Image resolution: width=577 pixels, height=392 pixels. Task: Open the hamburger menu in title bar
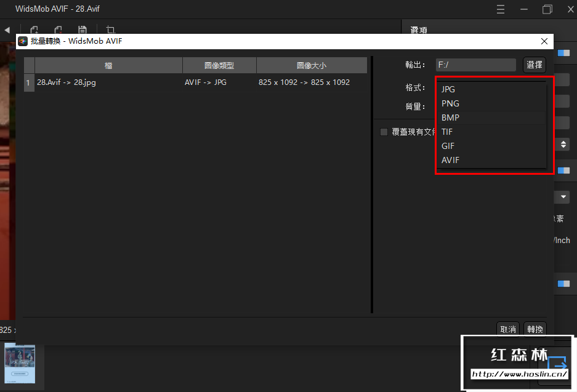[501, 9]
